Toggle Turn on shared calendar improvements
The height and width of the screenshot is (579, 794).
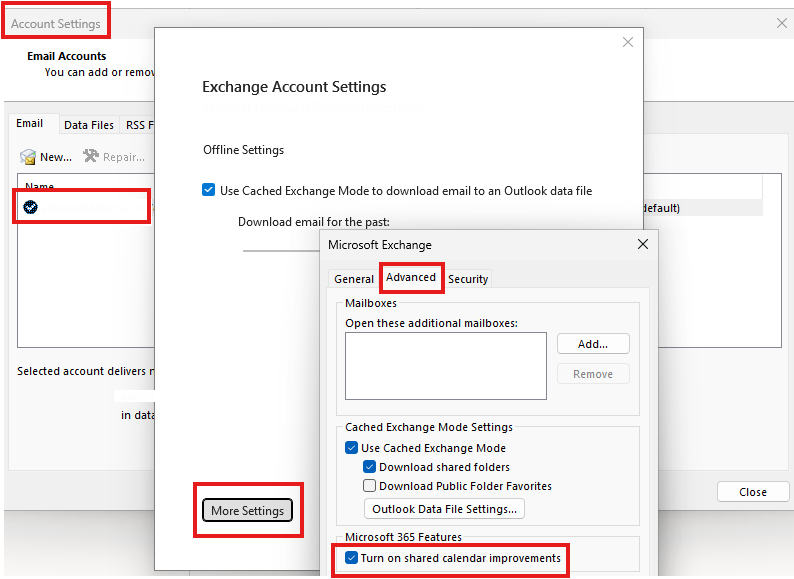pyautogui.click(x=351, y=558)
